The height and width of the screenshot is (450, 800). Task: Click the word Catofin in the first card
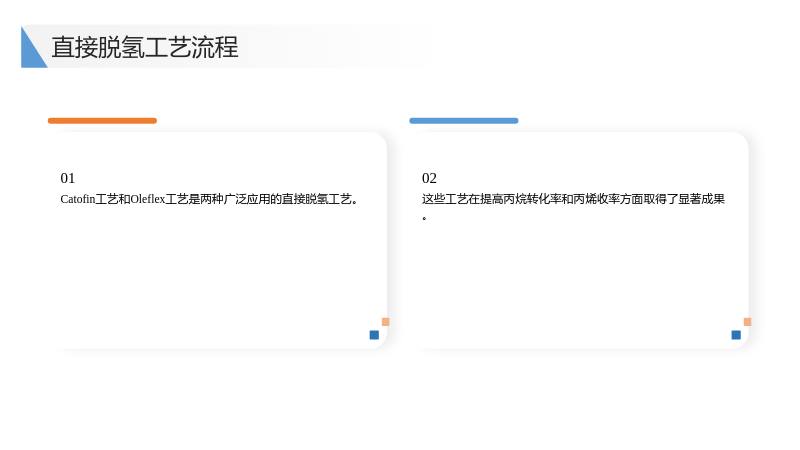pyautogui.click(x=78, y=199)
